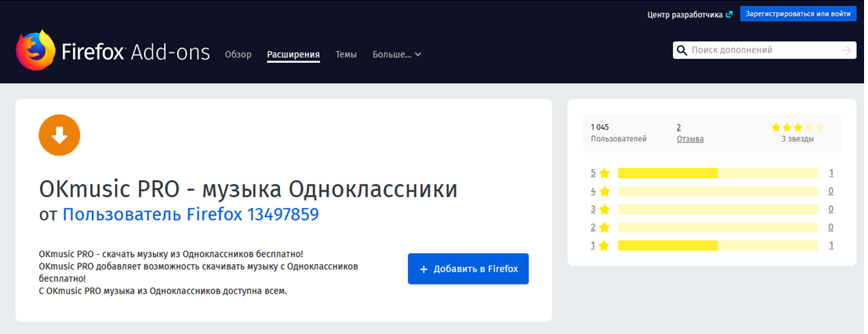Click the orange OKmusic PRO download icon
Screen dimensions: 868x334
60,135
